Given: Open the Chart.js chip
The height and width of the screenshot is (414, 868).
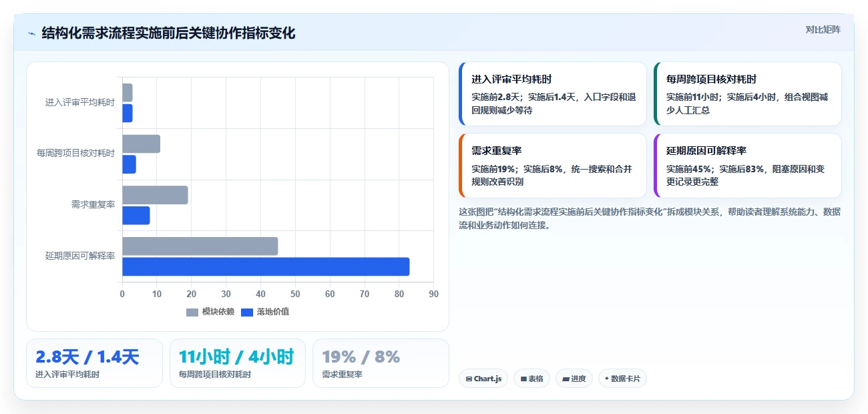Looking at the screenshot, I should (483, 379).
